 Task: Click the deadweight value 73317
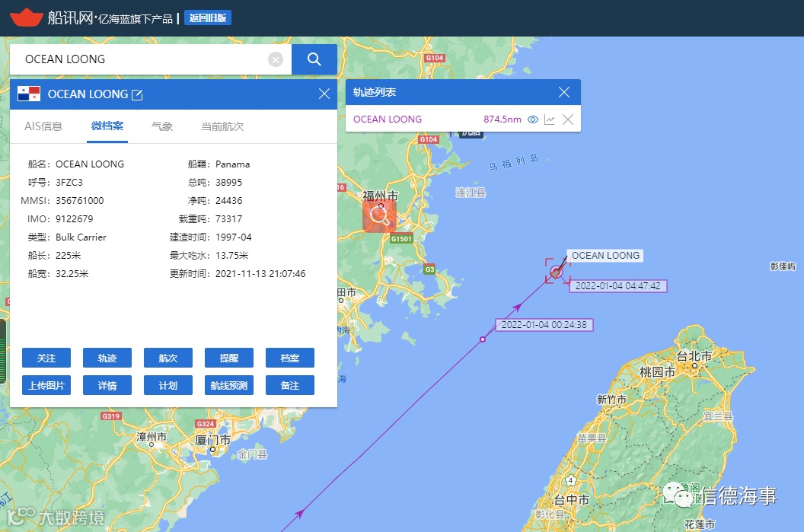click(228, 219)
